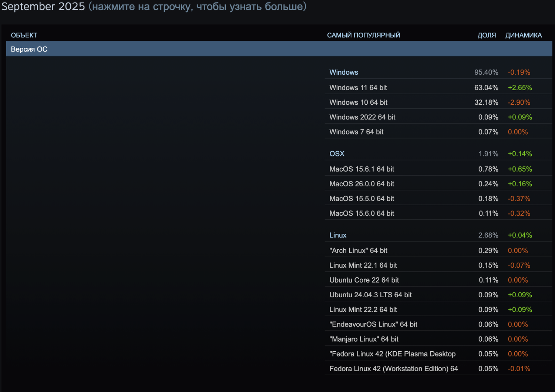Click the 0.24% share value

pyautogui.click(x=488, y=184)
